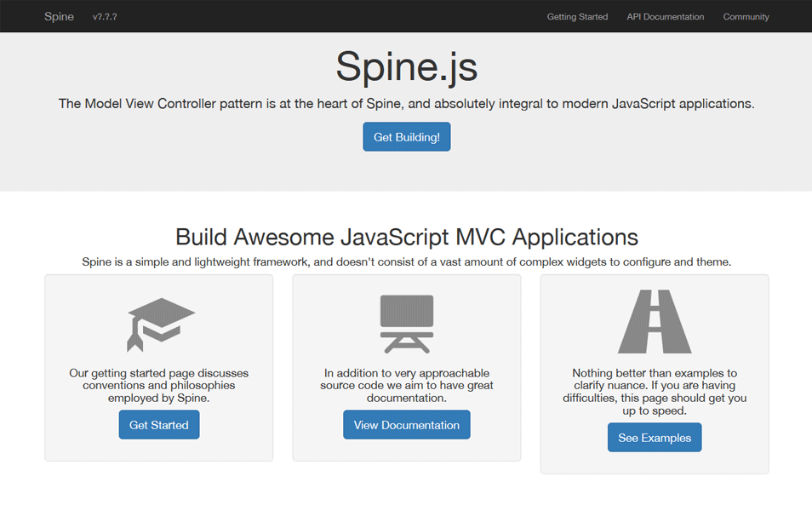Click the Build Awesome JavaScript MVC Applications heading
Viewport: 812px width, 511px height.
coord(407,238)
